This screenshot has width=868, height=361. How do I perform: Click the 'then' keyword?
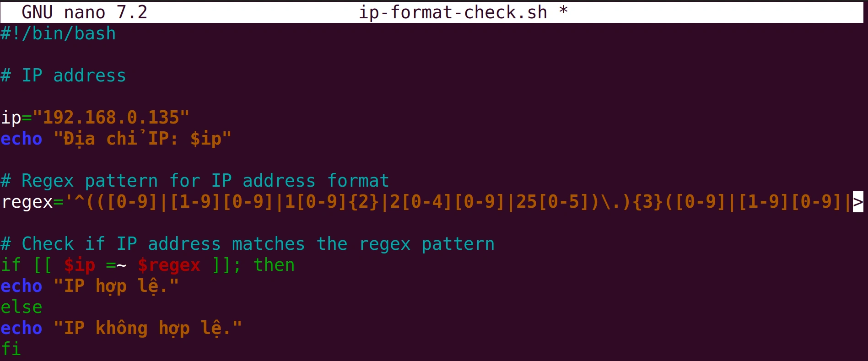point(274,265)
